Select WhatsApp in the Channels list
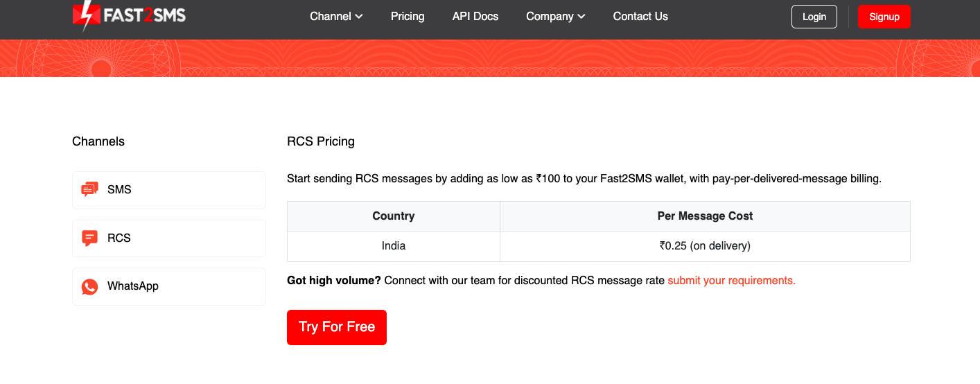The image size is (980, 384). tap(169, 287)
